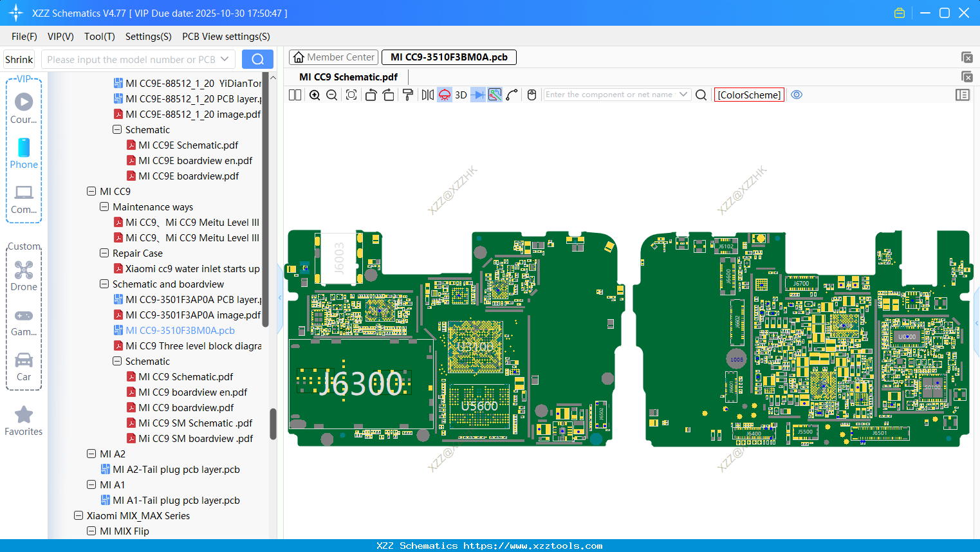Open the PCB View settings menu
The image size is (980, 552).
pos(226,37)
